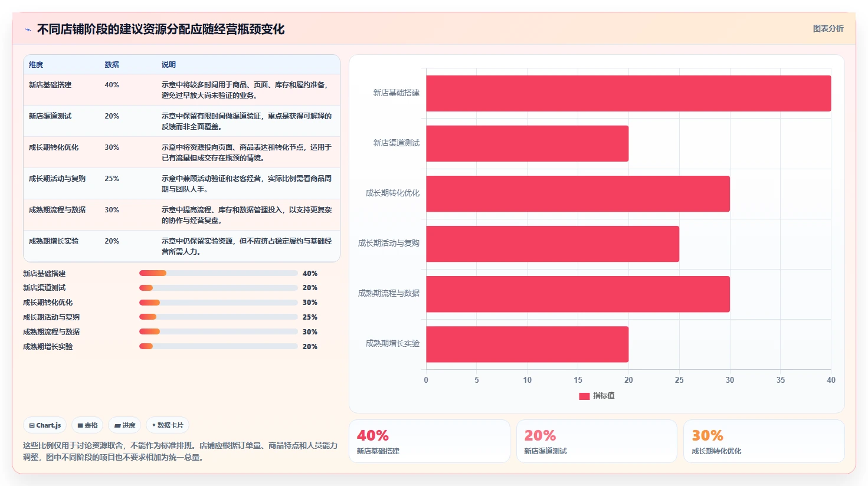Click the 成长期活动与复购 chart axis label

tap(389, 244)
